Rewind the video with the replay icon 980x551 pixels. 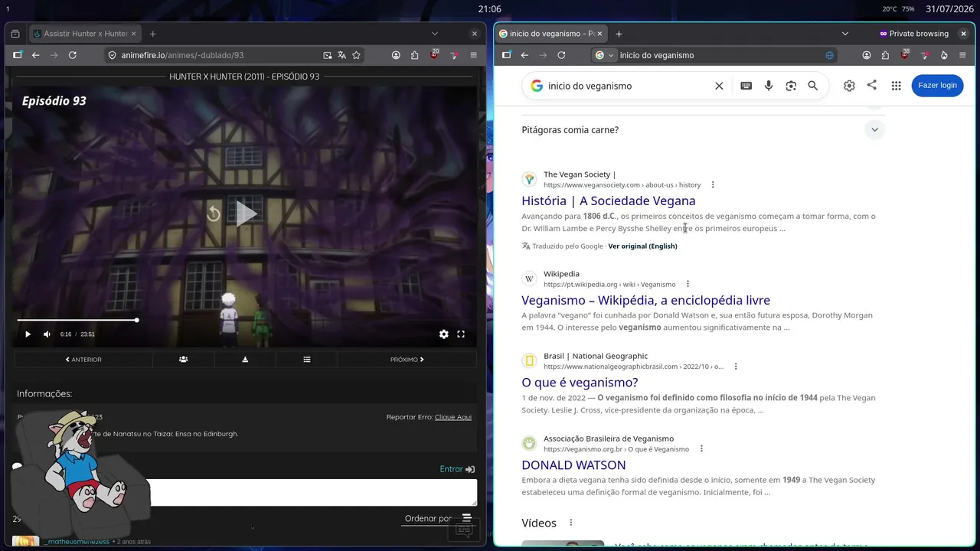tap(214, 214)
